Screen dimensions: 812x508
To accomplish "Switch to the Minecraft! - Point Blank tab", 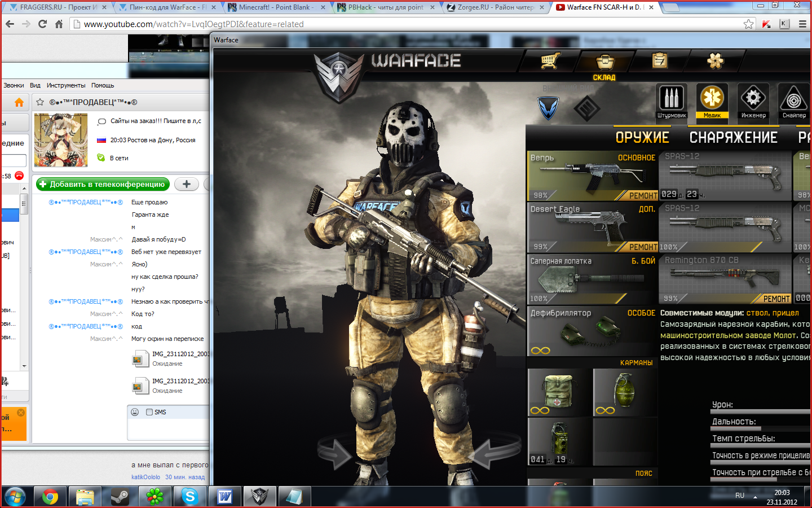I will (x=276, y=7).
